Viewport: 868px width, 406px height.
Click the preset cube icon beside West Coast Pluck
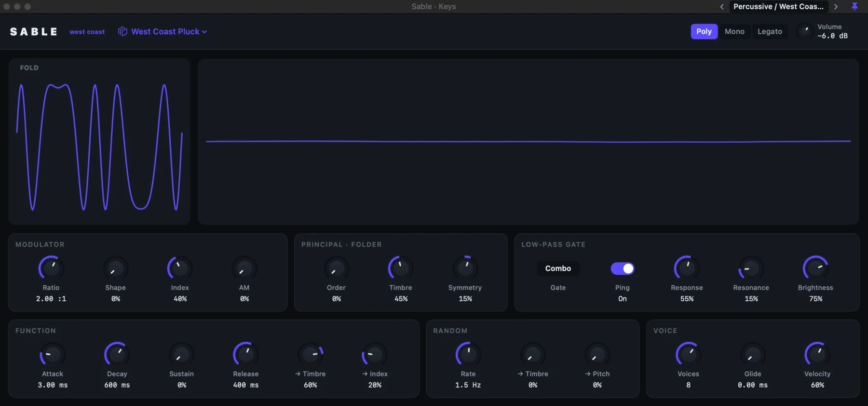click(x=123, y=31)
